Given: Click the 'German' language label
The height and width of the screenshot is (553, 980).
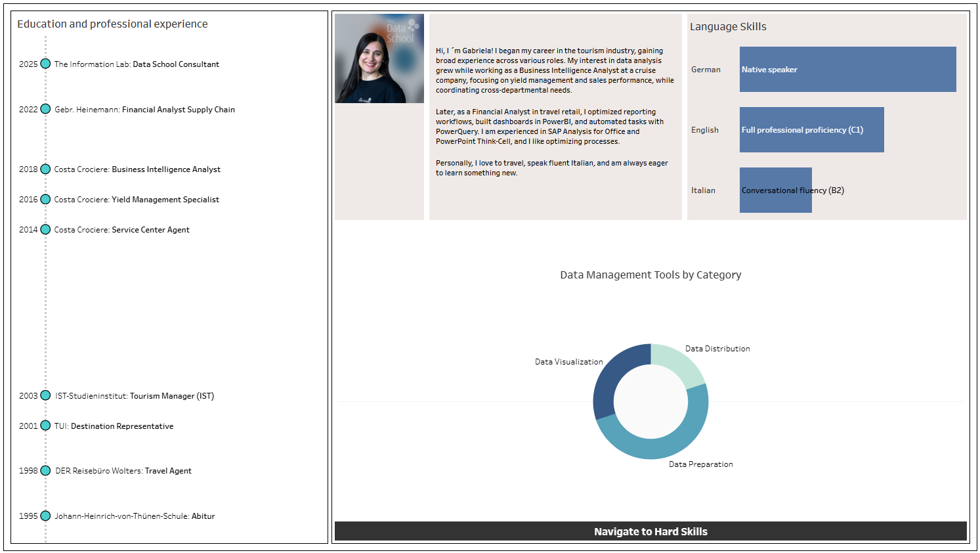Looking at the screenshot, I should 706,70.
